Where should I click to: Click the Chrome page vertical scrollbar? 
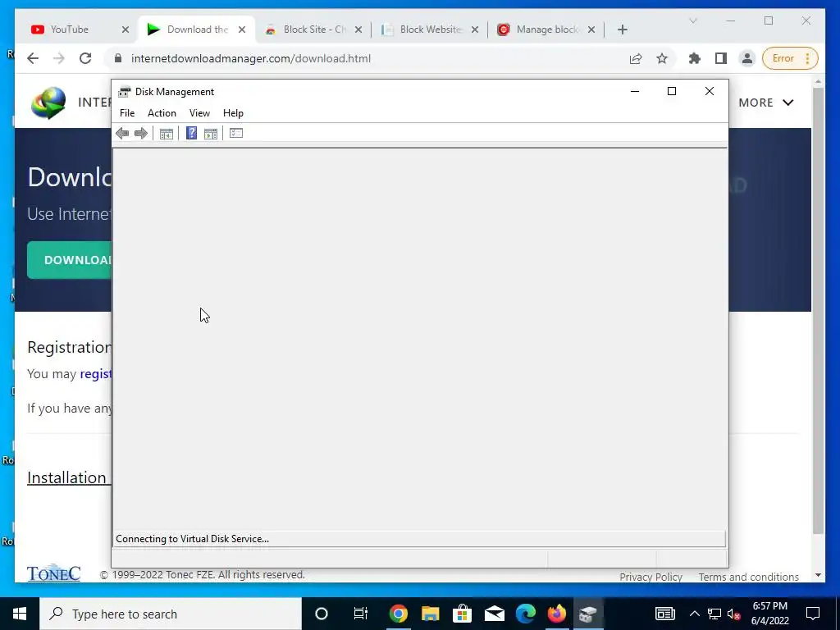pos(818,311)
